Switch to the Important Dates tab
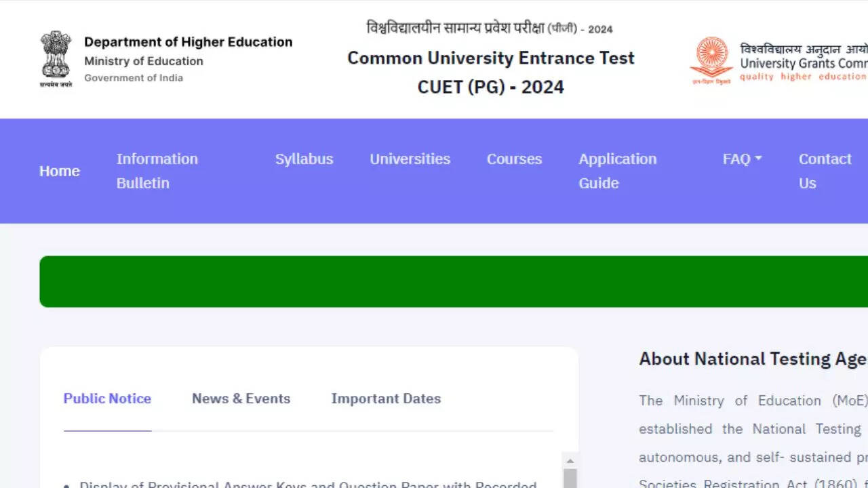The image size is (868, 488). click(386, 399)
